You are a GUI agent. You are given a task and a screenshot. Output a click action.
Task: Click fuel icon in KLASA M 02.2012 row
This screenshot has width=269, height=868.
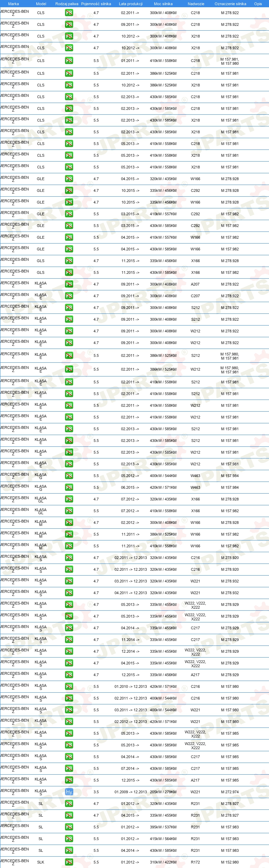(x=69, y=523)
